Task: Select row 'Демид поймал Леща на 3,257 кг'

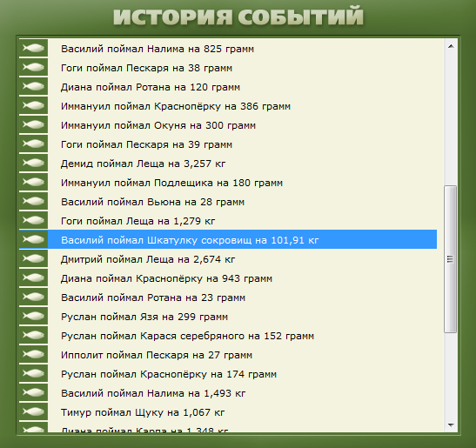Action: [228, 163]
